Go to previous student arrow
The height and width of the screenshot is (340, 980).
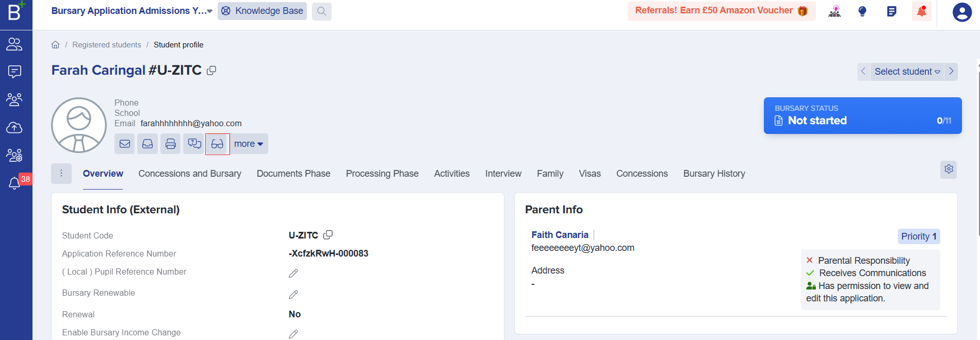[x=863, y=72]
